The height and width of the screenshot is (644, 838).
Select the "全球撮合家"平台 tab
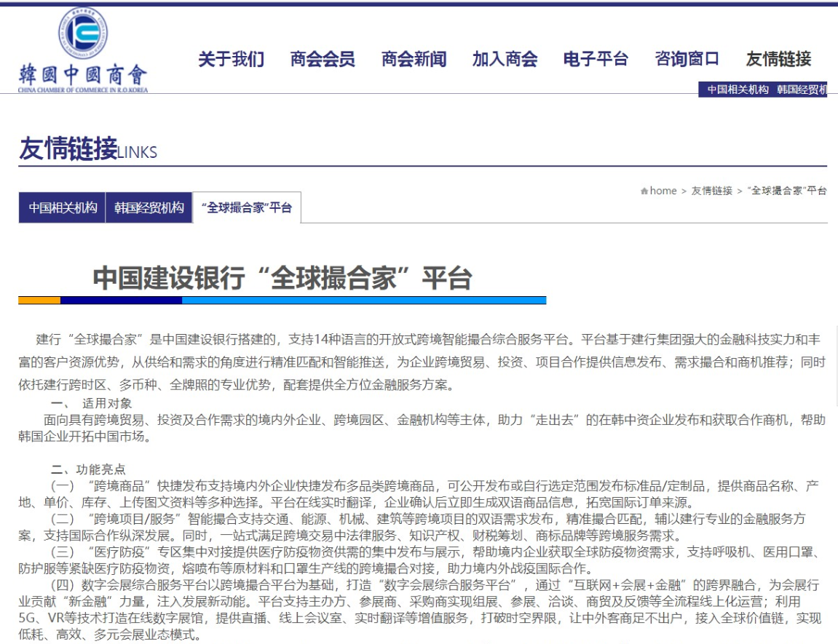pos(247,207)
